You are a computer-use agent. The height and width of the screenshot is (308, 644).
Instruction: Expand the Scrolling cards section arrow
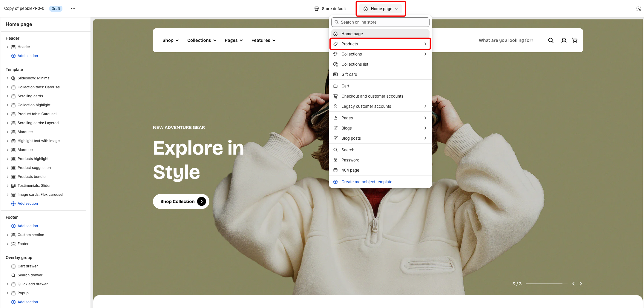click(7, 96)
